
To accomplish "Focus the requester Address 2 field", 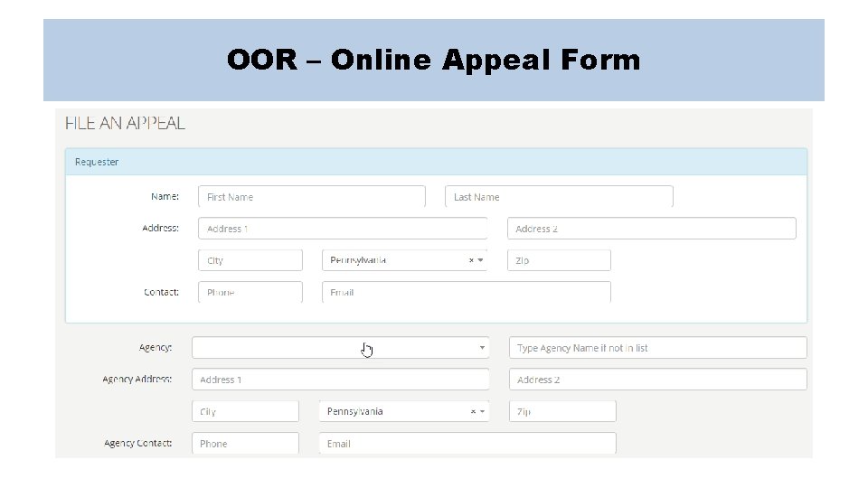I will point(652,229).
